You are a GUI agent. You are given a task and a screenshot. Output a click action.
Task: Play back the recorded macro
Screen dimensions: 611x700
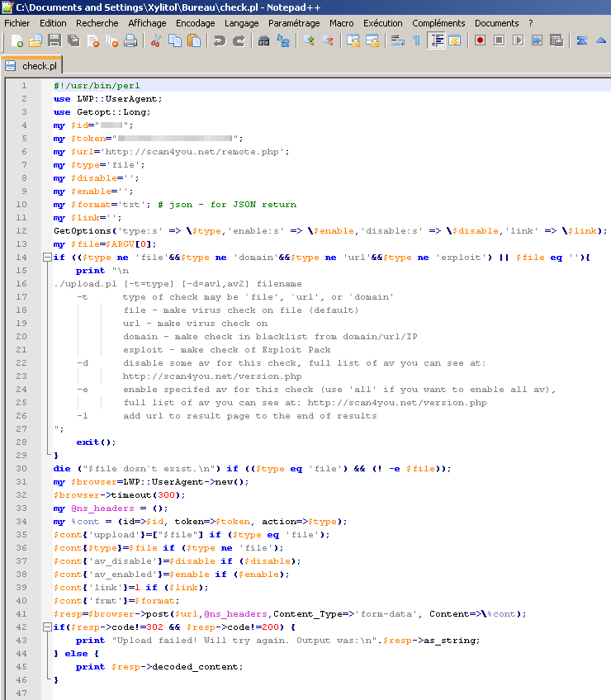point(518,41)
